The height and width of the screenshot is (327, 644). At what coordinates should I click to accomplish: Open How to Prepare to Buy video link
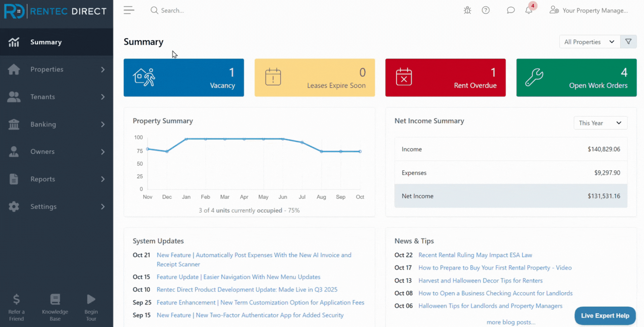495,268
